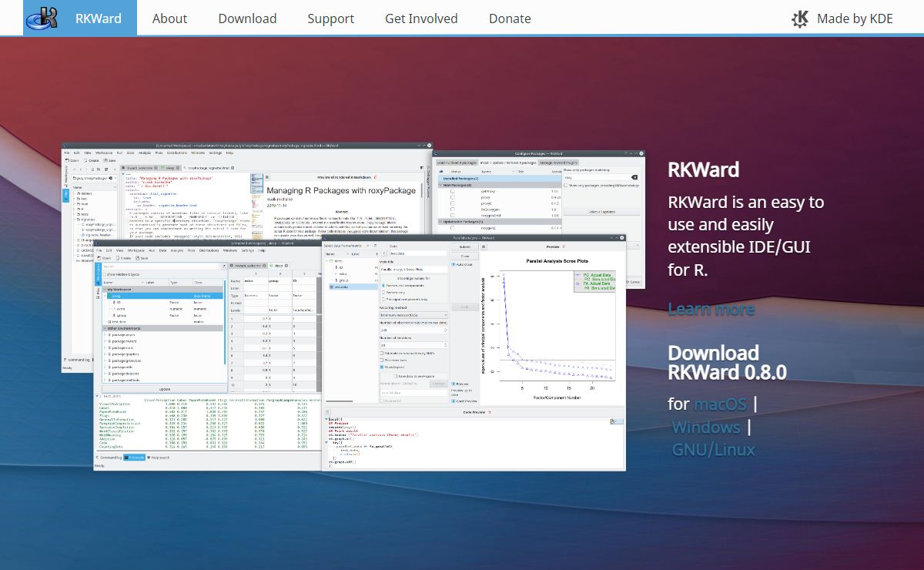
Task: Select Principal components only radio button
Action: 383,299
